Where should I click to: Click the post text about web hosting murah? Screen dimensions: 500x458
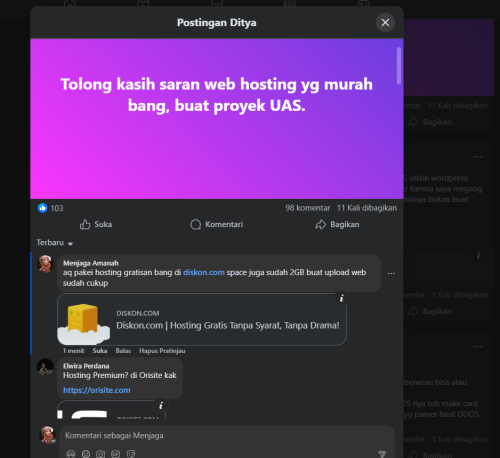[x=217, y=95]
